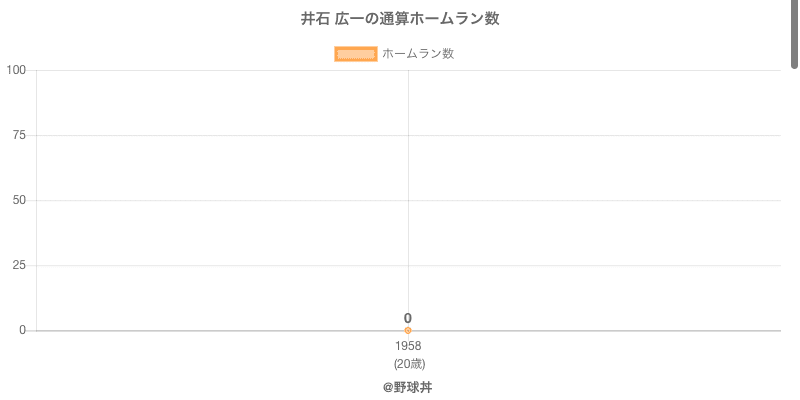Click the bold data value label 0
The width and height of the screenshot is (800, 400).
click(x=408, y=318)
